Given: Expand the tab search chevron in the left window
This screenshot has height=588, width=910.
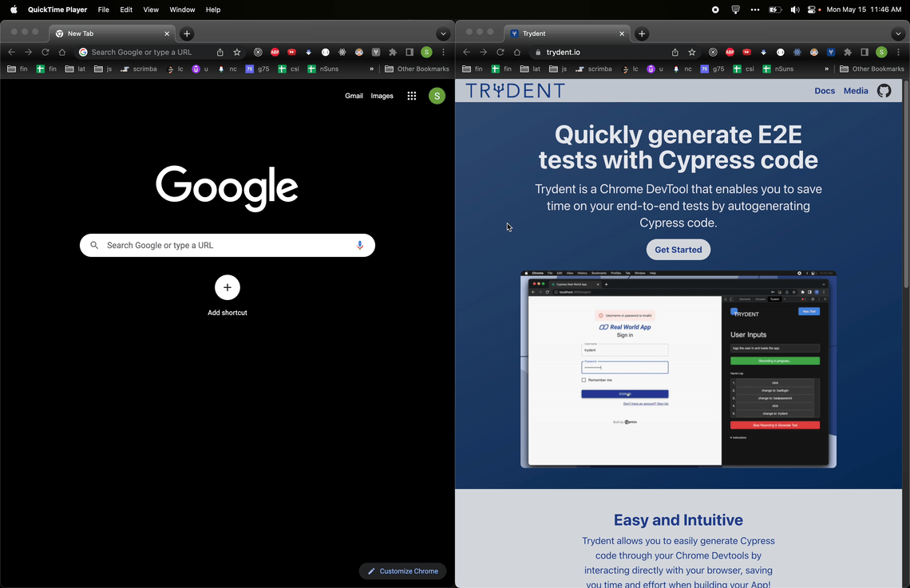Looking at the screenshot, I should point(443,34).
